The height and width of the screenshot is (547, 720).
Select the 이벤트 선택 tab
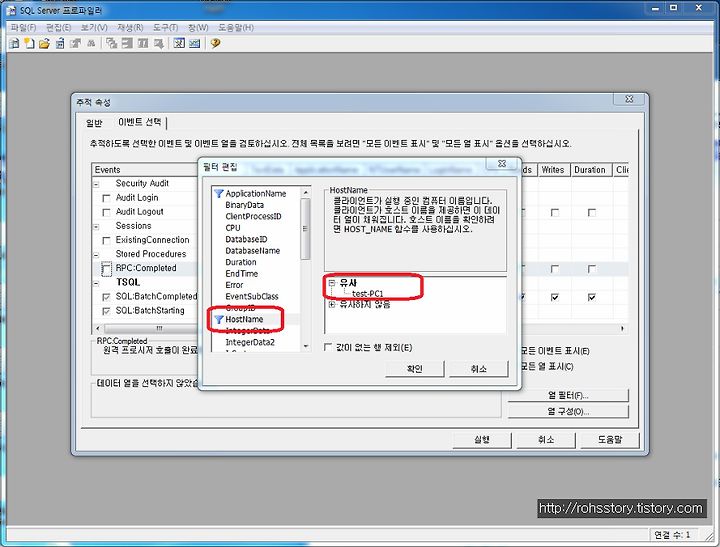(140, 122)
